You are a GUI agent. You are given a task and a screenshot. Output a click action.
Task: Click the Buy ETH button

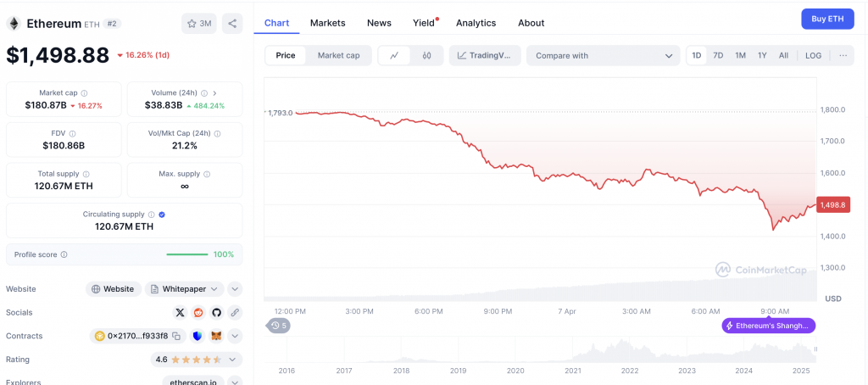point(827,19)
